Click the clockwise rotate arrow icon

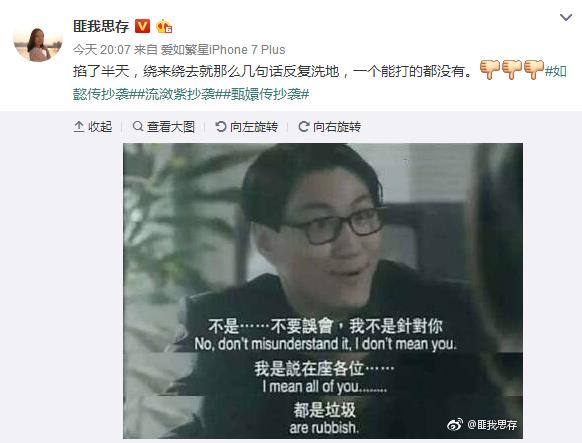click(x=304, y=127)
